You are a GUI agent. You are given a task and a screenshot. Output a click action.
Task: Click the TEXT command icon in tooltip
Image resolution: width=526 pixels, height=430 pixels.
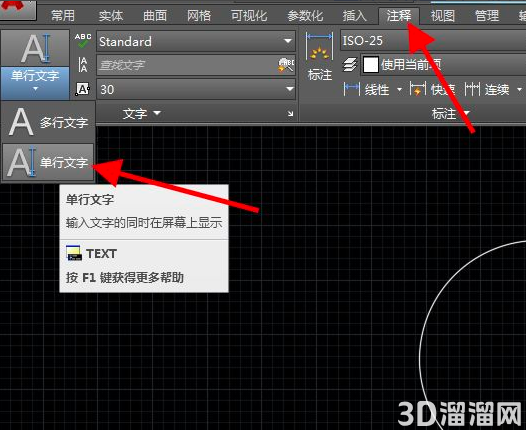73,253
